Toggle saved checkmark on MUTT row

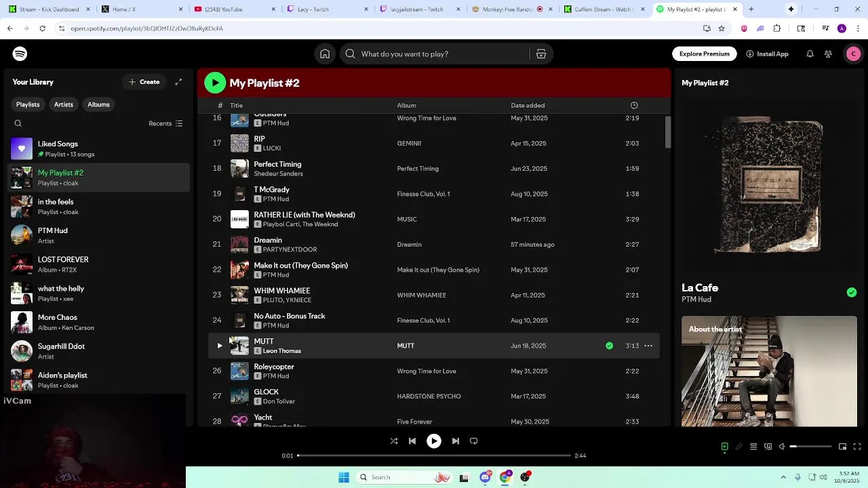609,346
